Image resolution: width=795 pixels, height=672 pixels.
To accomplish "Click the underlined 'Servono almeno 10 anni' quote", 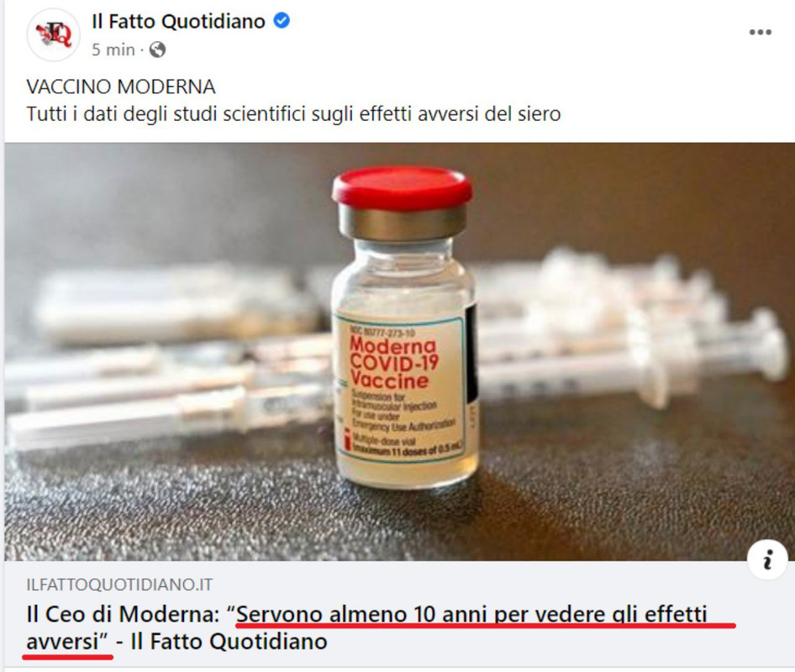I will [471, 614].
